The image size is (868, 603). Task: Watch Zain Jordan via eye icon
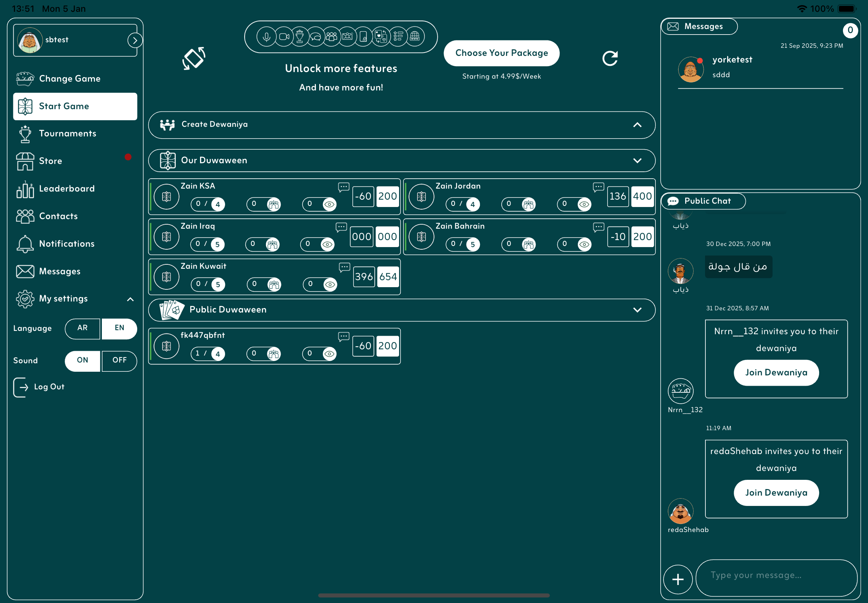pos(584,204)
